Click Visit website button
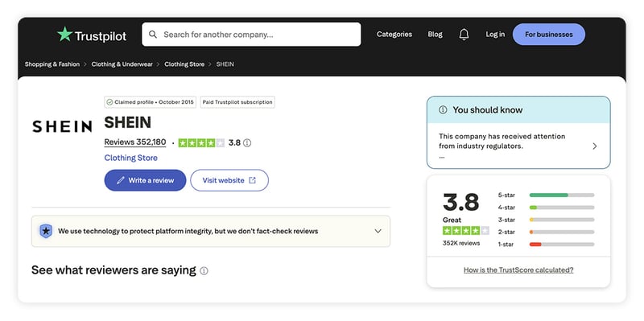 [x=229, y=181]
